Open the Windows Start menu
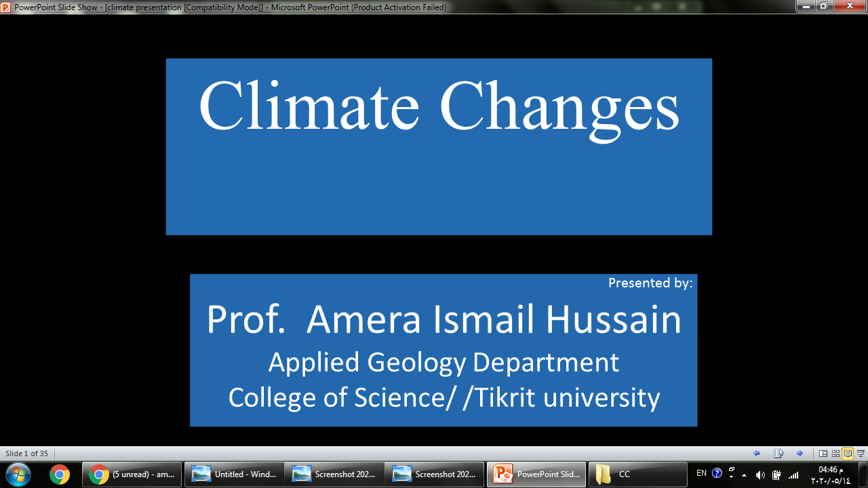Screen dimensions: 868x488 tap(18, 474)
